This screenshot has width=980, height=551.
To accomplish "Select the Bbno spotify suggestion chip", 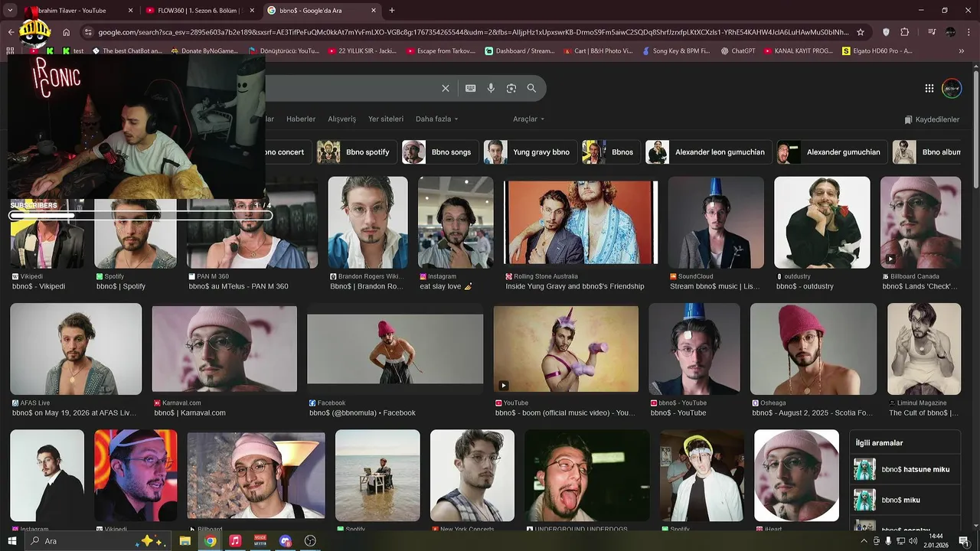I will click(x=358, y=152).
